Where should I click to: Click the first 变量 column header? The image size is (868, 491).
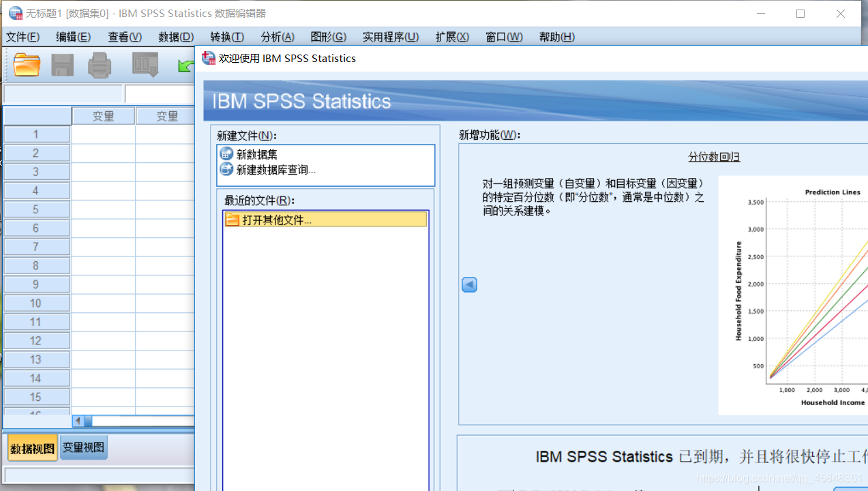[104, 116]
